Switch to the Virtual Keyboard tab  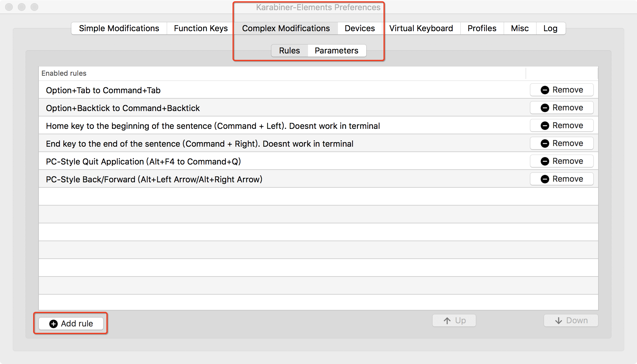[x=421, y=28]
